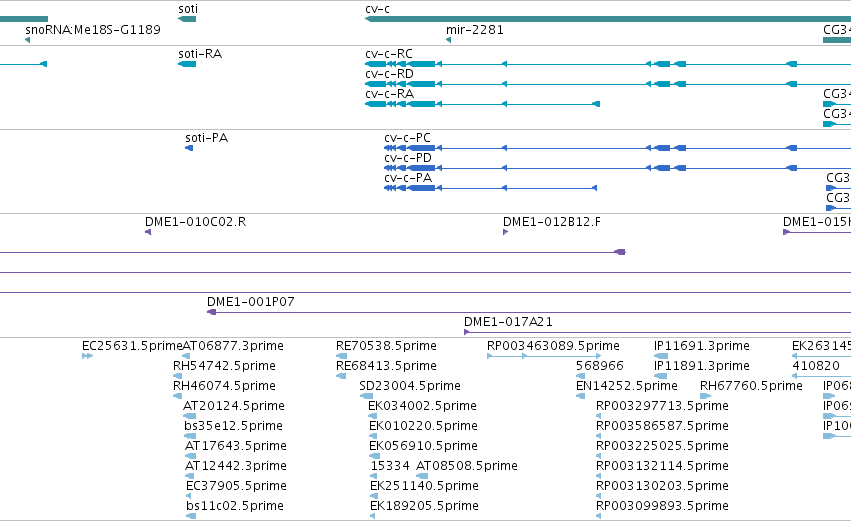Click the IP11691.3prime EST glyph
851x521 pixels.
661,356
